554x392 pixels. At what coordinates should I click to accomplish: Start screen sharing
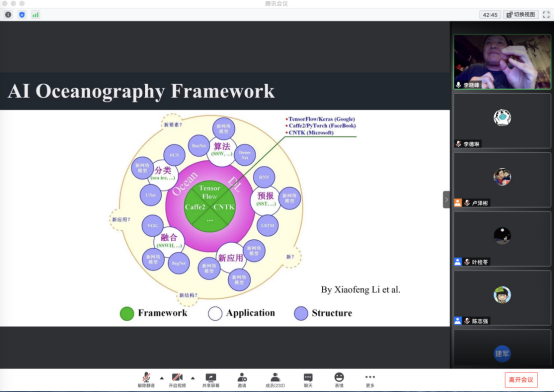211,380
